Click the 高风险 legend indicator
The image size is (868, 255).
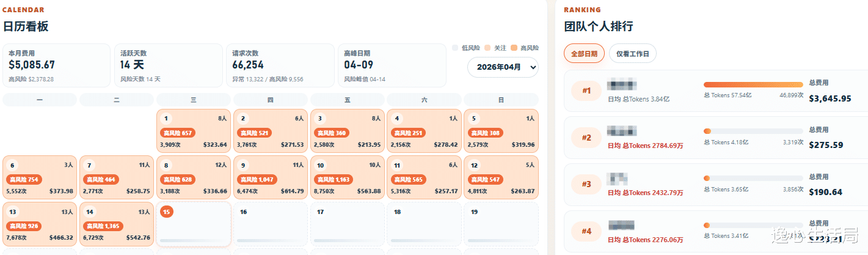coord(514,48)
